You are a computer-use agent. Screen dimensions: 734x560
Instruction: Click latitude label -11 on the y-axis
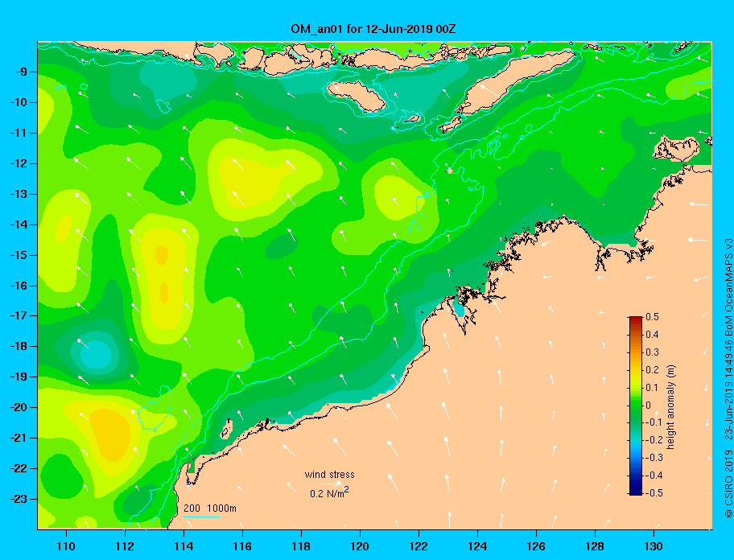pyautogui.click(x=20, y=133)
